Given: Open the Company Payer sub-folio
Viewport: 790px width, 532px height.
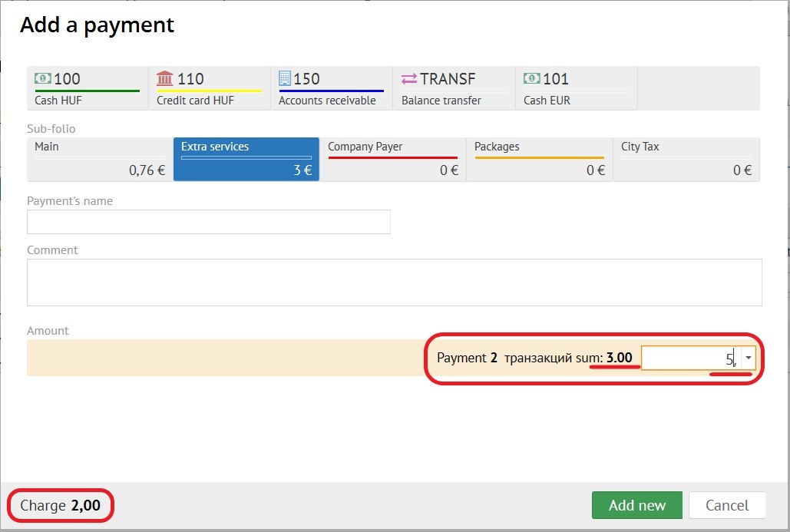Looking at the screenshot, I should tap(392, 160).
